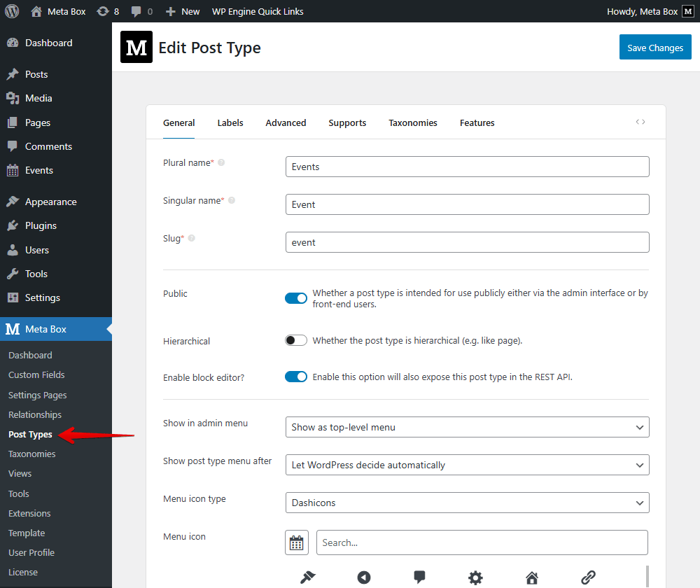Choose the chain link dashicon
Screen dimensions: 700x588
tap(588, 577)
